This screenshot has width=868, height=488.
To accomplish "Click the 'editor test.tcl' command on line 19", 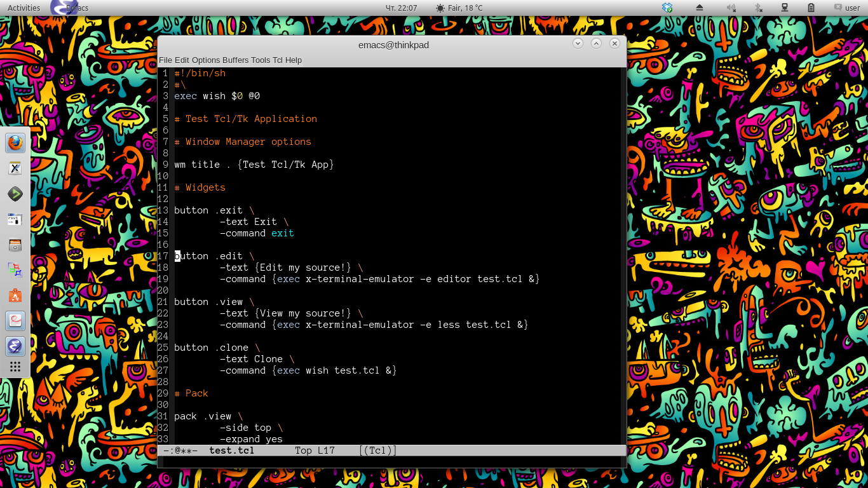I will 480,279.
